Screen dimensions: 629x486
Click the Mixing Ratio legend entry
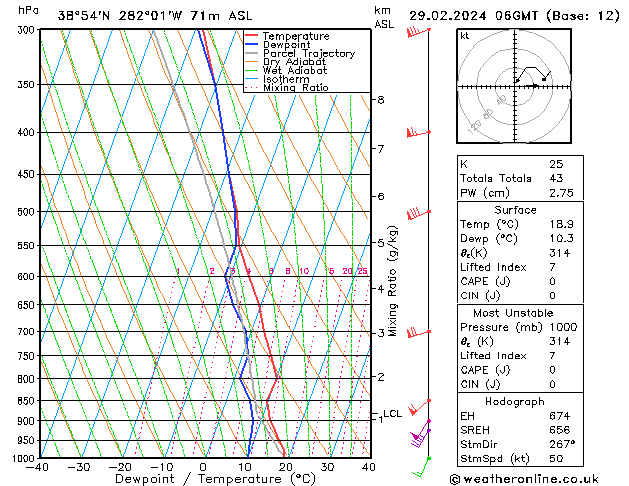(x=295, y=88)
